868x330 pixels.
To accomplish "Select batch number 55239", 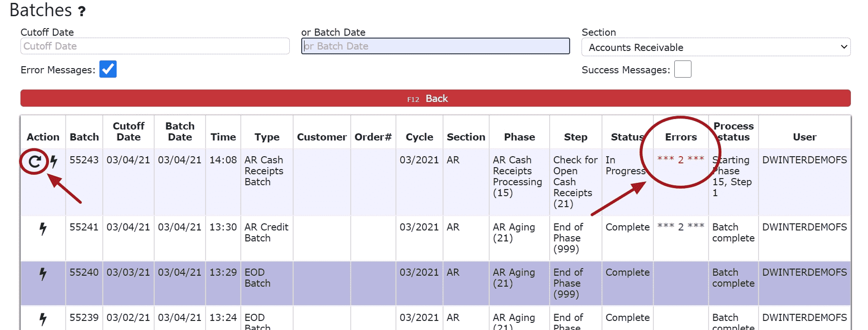I will click(84, 318).
